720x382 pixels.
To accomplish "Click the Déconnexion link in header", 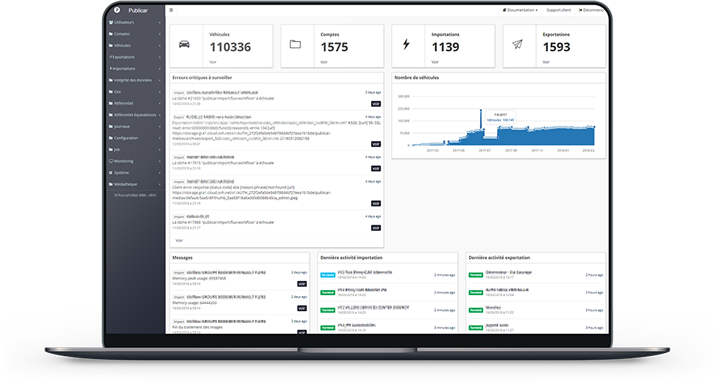I will click(x=591, y=10).
